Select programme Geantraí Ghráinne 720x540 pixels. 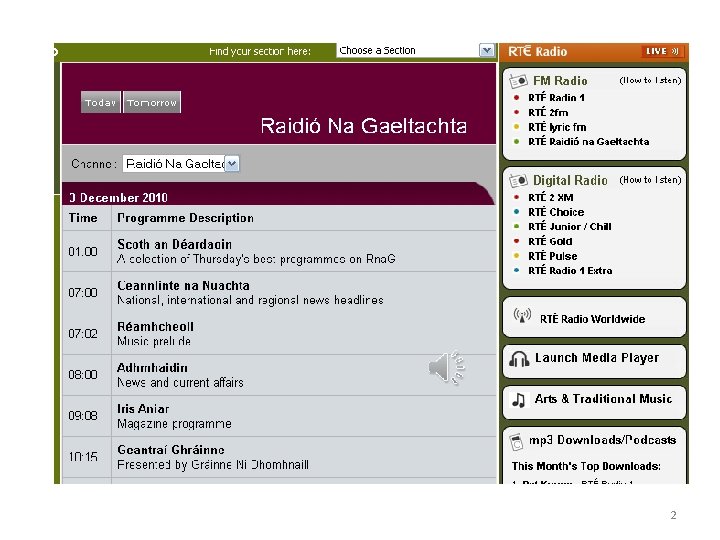tap(171, 450)
